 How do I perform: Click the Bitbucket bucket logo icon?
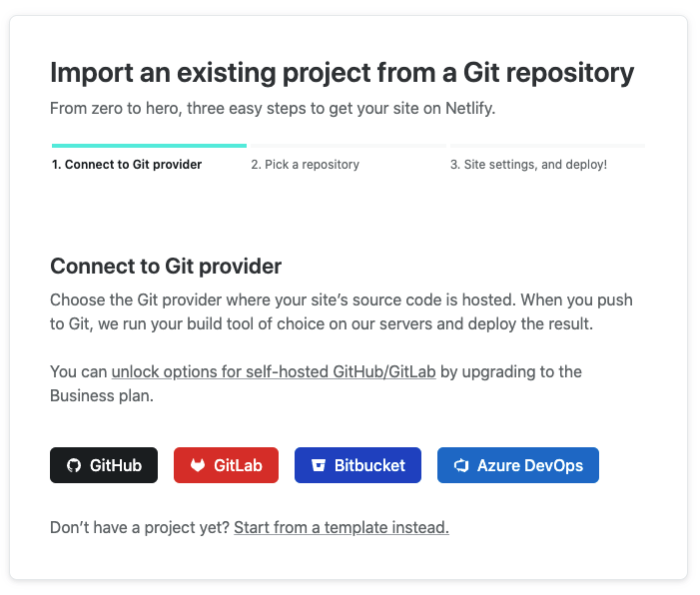click(319, 465)
